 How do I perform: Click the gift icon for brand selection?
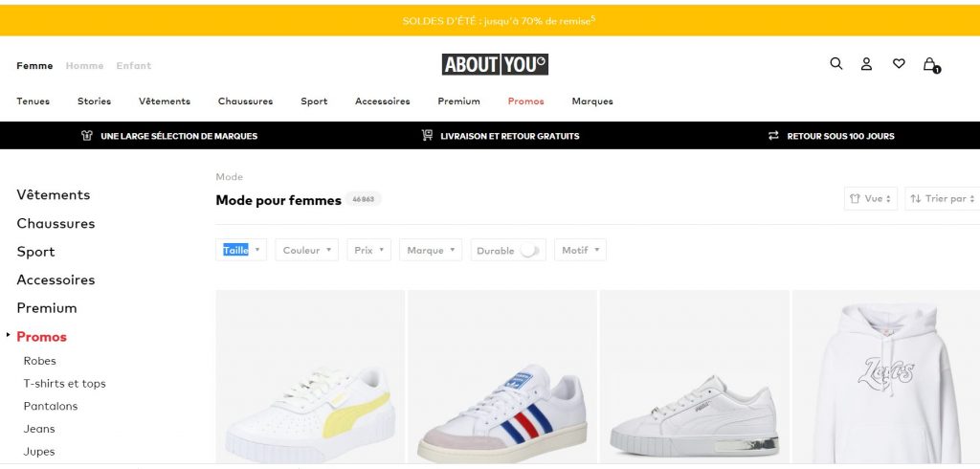coord(87,136)
